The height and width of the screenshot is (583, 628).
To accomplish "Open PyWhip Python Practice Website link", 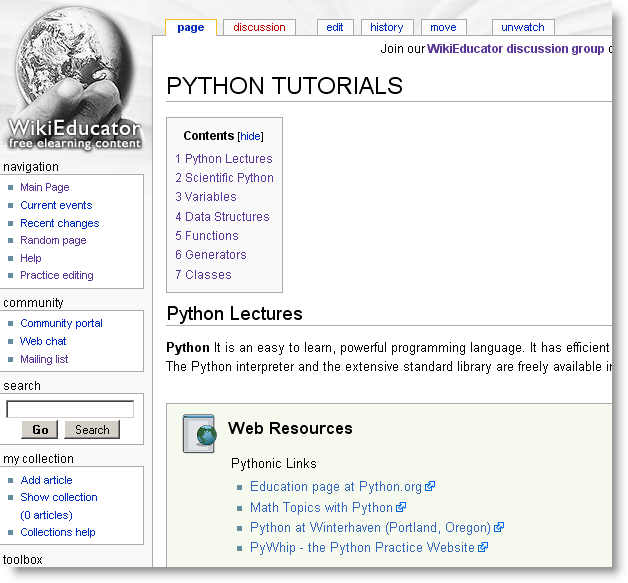I will tap(362, 547).
